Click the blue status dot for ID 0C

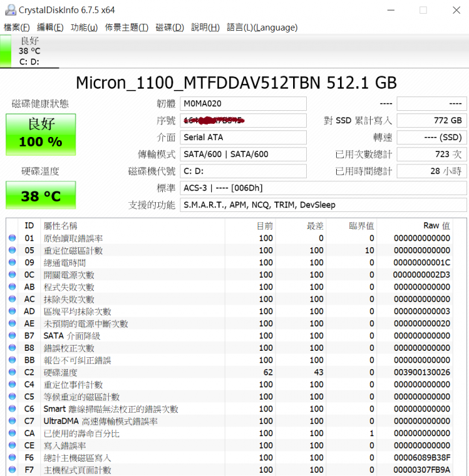(x=12, y=275)
